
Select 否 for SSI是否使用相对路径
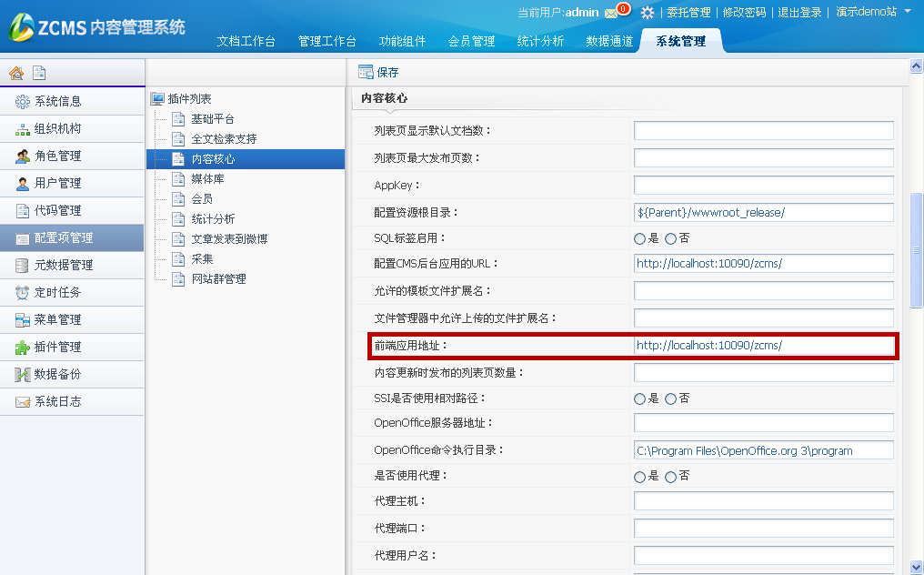pyautogui.click(x=671, y=398)
